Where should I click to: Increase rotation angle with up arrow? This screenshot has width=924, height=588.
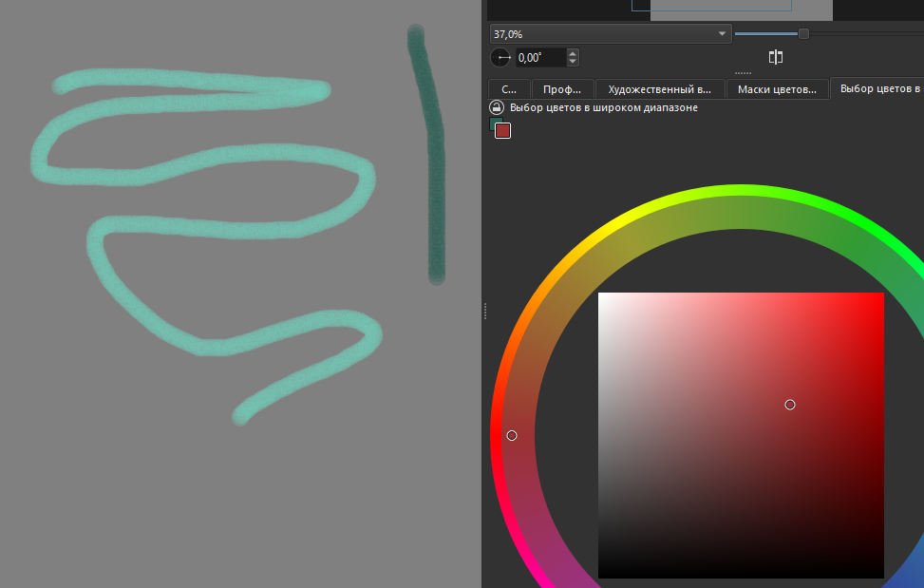[573, 53]
